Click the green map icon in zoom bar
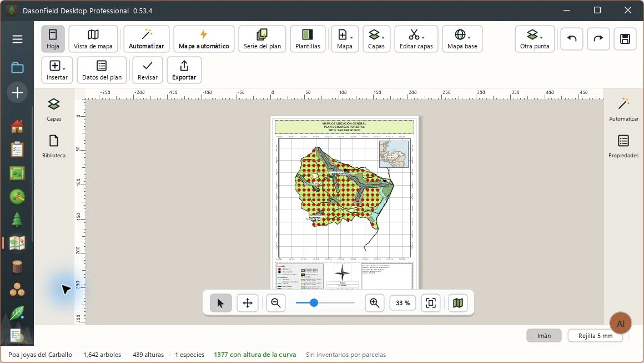The image size is (644, 363). (x=457, y=303)
